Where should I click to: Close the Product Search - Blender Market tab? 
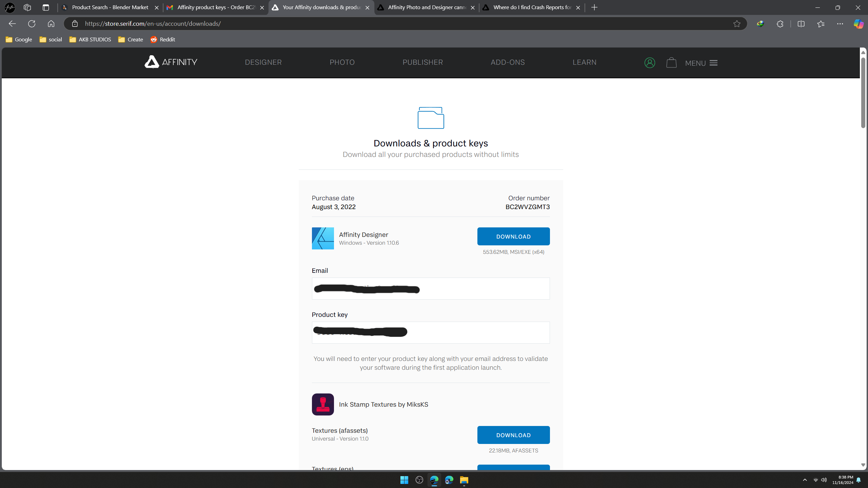click(x=157, y=7)
